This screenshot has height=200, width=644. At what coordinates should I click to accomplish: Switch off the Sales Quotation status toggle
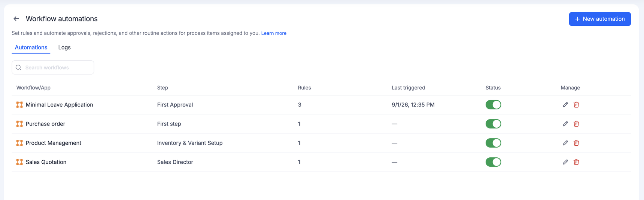coord(493,162)
